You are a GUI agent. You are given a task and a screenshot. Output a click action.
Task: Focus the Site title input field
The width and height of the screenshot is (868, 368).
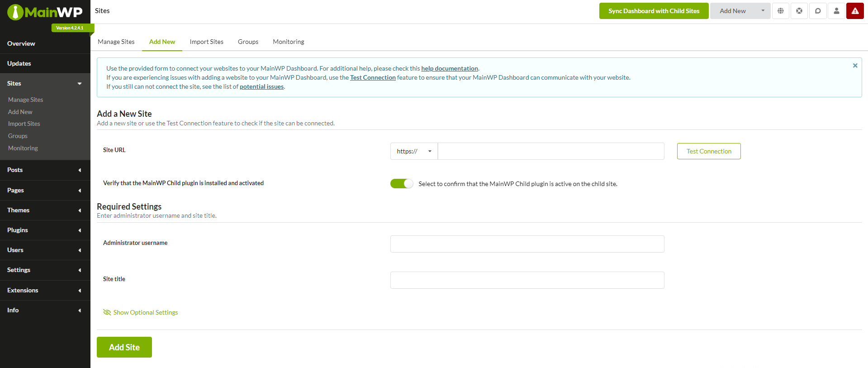[x=527, y=280]
